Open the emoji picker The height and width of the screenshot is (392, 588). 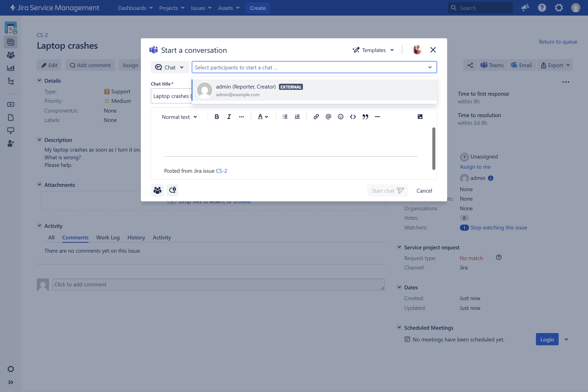[x=340, y=117]
